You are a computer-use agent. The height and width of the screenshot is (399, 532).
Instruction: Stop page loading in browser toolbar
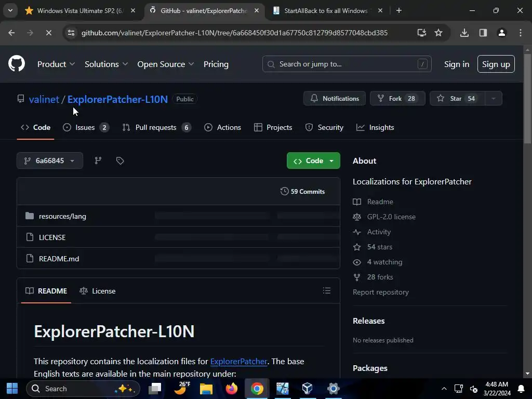pos(48,33)
